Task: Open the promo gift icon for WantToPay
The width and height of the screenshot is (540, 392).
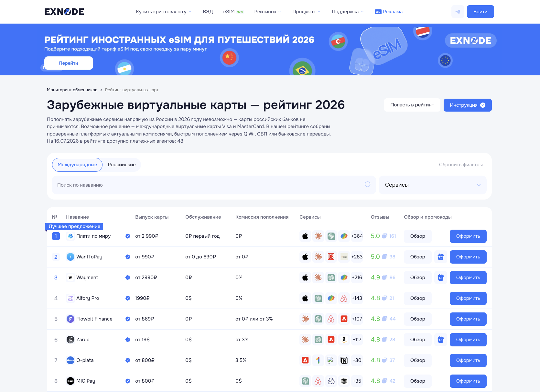Action: pyautogui.click(x=441, y=257)
